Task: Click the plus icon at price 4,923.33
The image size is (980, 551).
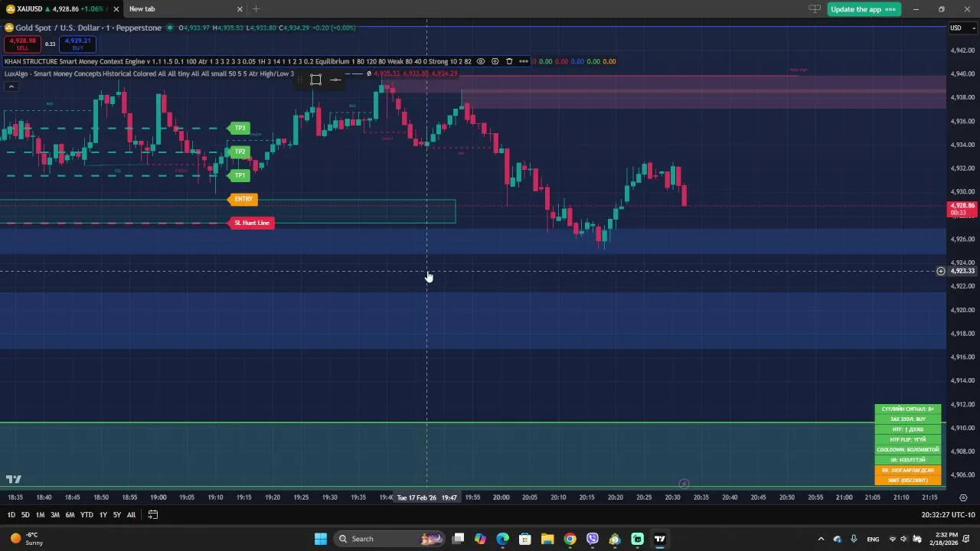Action: coord(941,271)
